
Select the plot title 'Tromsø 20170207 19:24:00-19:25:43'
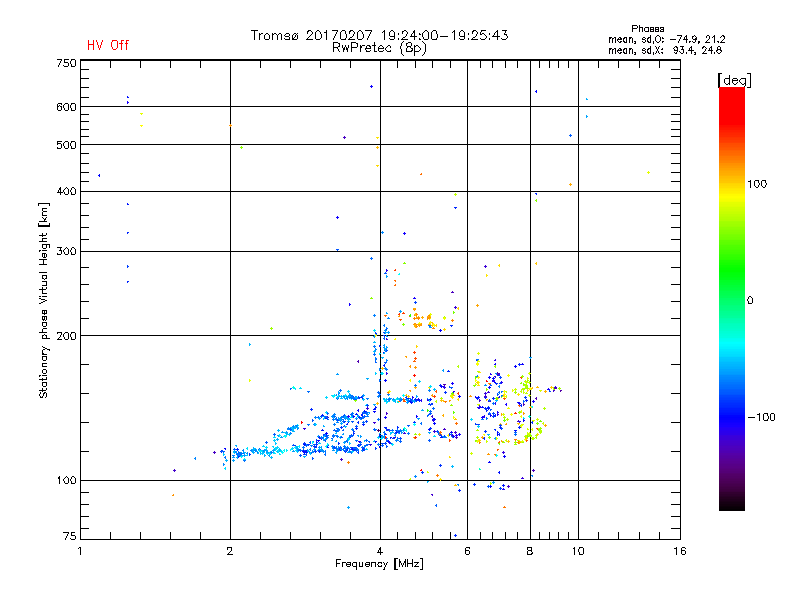click(379, 35)
